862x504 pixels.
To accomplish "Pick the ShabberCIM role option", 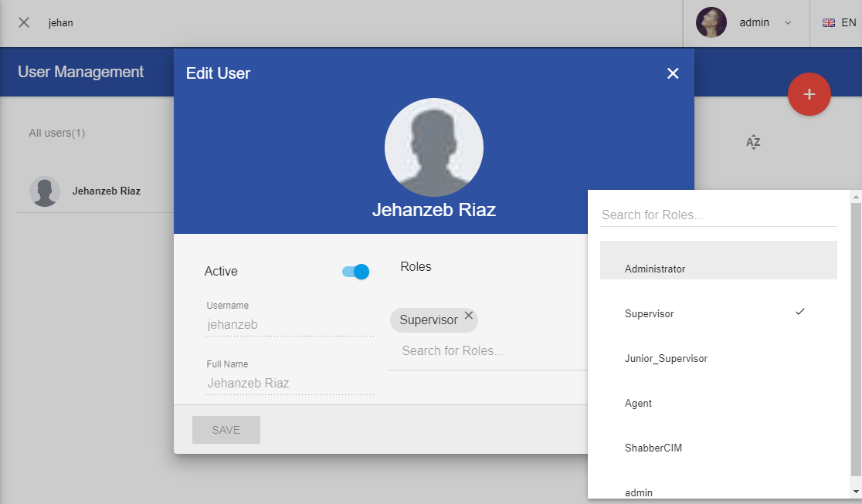I will (718, 448).
